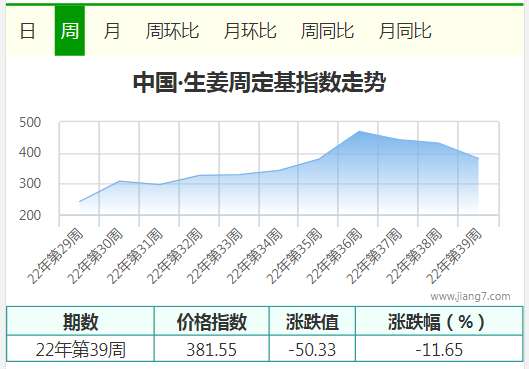Screen dimensions: 529x369
Task: Click the 价格指数 column header
Action: (x=212, y=321)
